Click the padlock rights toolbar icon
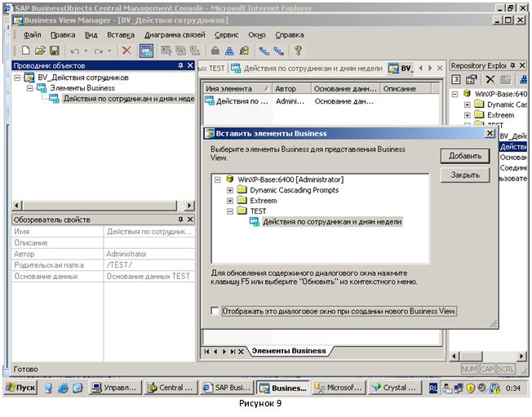Viewport: 532px width, 417px height. [215, 51]
